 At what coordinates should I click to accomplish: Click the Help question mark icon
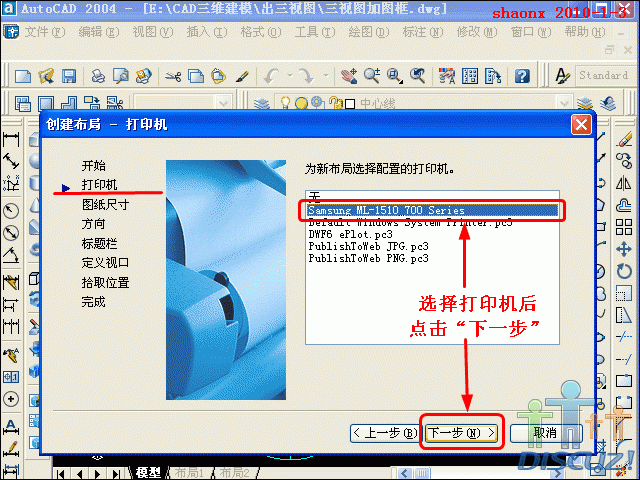tap(522, 76)
